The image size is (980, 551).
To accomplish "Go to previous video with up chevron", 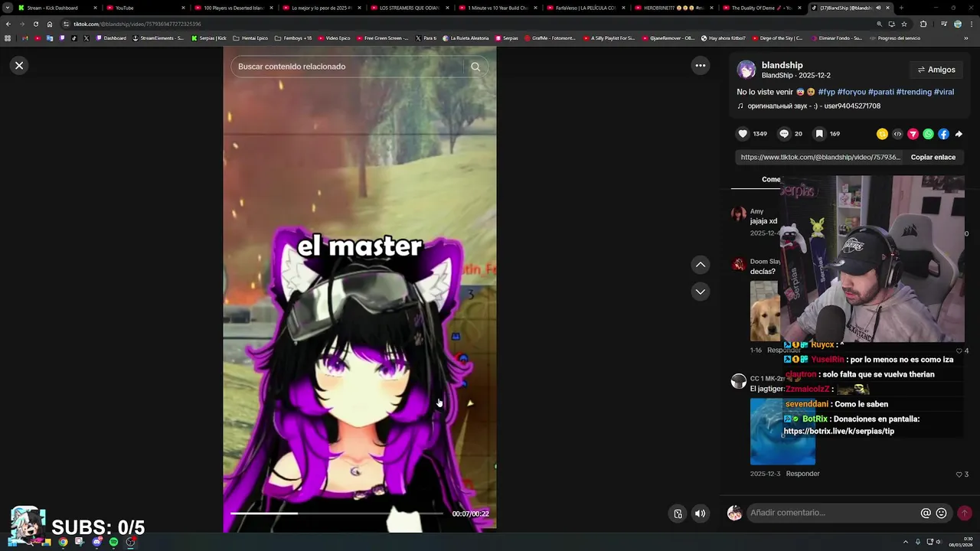I will [700, 265].
